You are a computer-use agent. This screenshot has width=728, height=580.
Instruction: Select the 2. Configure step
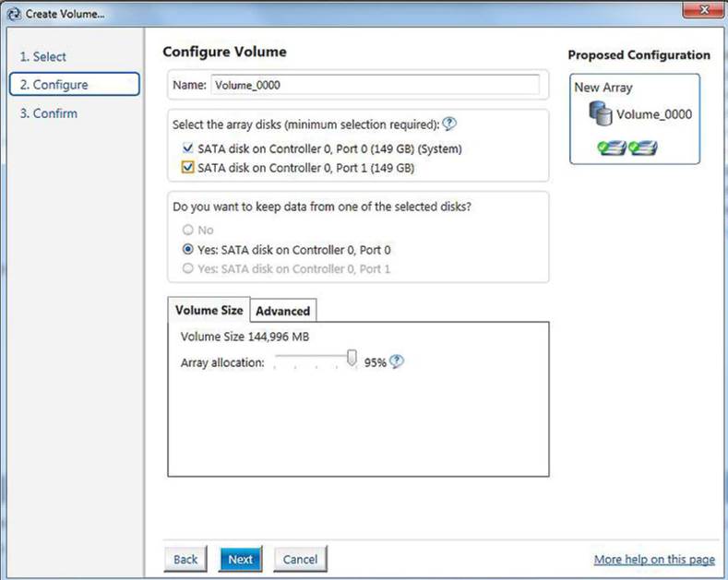click(75, 85)
